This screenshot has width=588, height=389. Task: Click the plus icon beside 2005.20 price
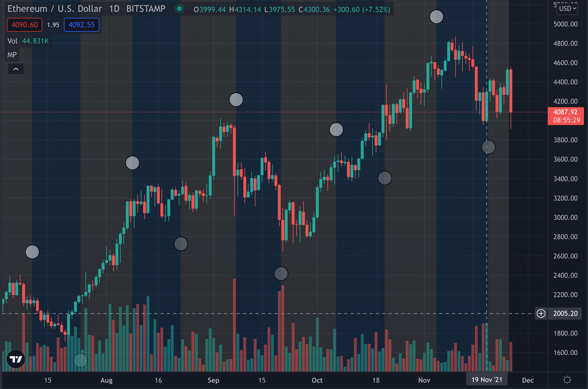(541, 313)
